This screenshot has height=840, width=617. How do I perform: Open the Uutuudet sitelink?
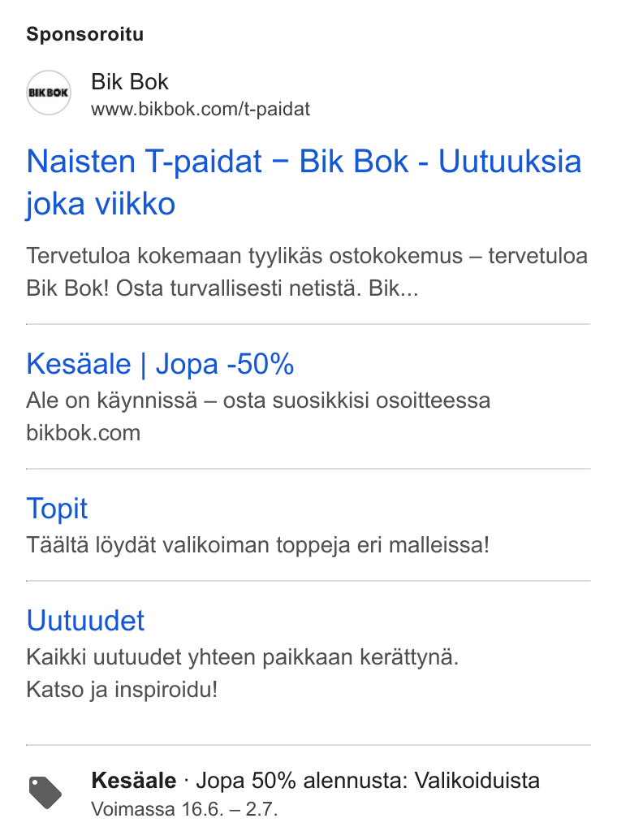coord(86,621)
